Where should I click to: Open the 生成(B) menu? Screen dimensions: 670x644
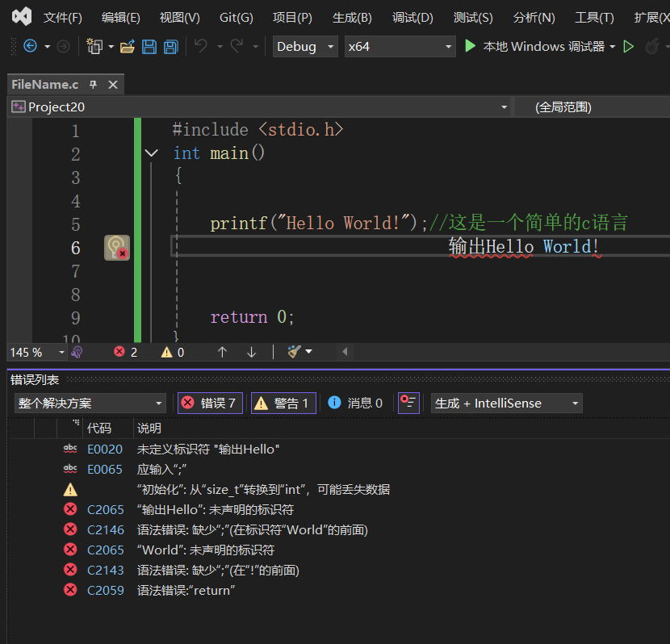click(352, 17)
